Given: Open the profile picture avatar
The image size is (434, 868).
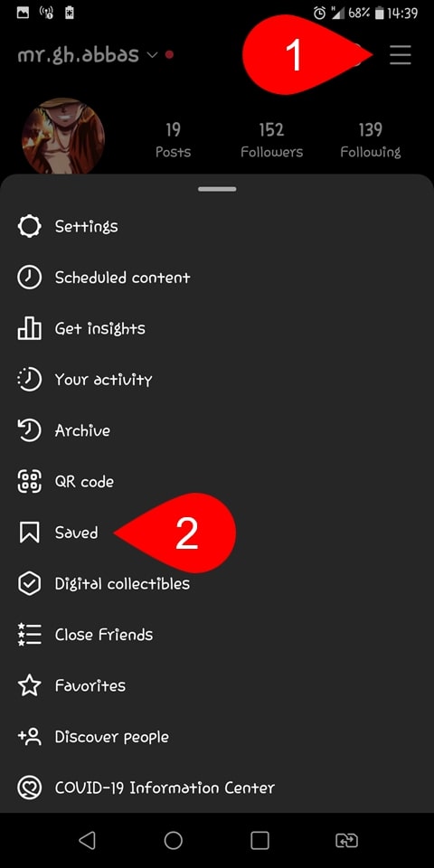Looking at the screenshot, I should tap(62, 137).
